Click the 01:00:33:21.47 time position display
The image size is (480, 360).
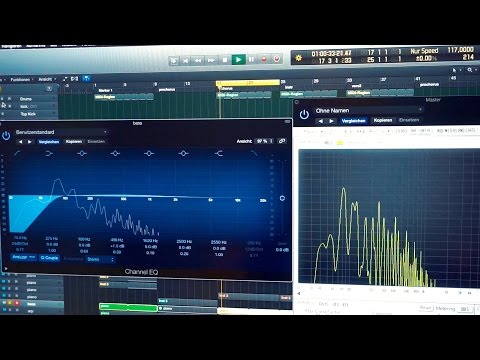pyautogui.click(x=331, y=53)
